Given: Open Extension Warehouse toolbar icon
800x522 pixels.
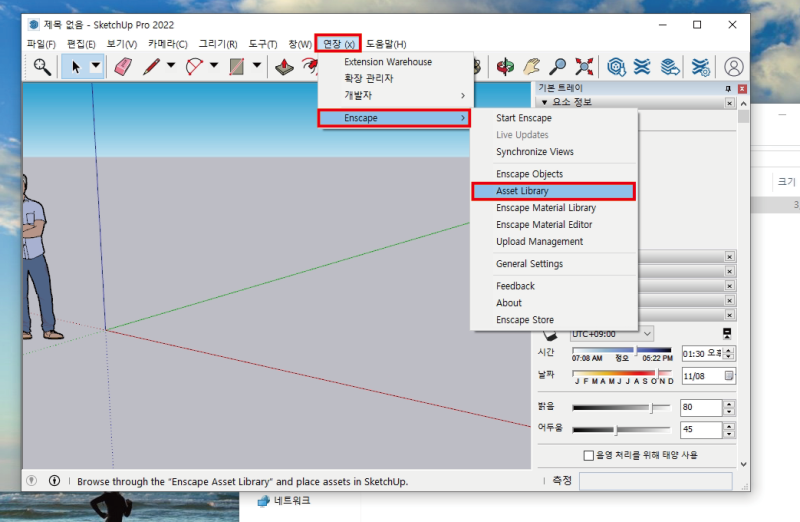Looking at the screenshot, I should point(642,67).
